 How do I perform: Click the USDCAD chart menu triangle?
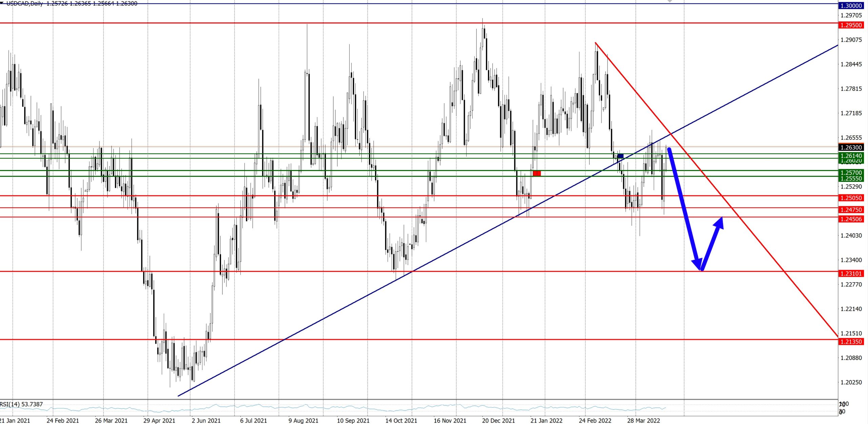click(x=2, y=3)
